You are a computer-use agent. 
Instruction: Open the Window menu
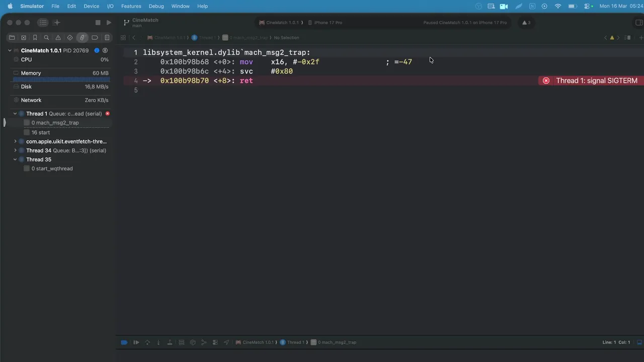(x=180, y=6)
